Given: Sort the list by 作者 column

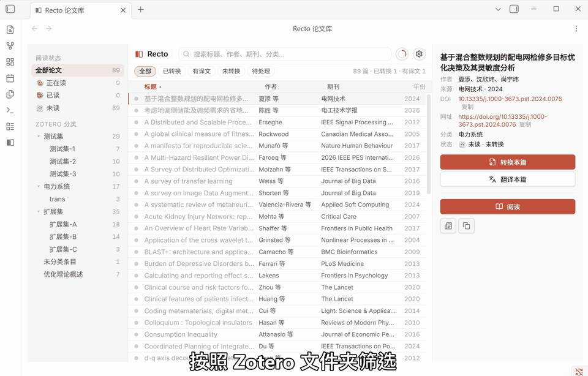Looking at the screenshot, I should coord(271,86).
